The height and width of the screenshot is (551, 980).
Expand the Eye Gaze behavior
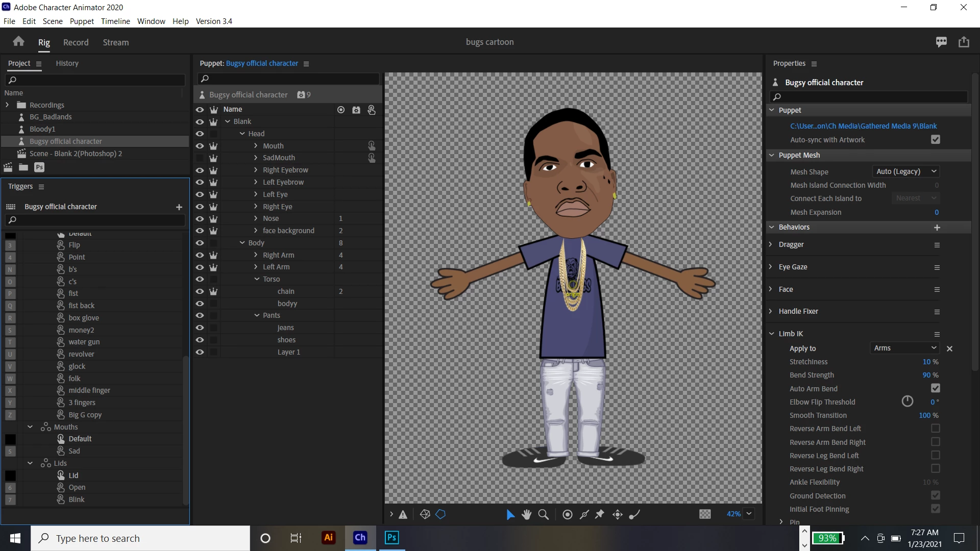tap(771, 267)
